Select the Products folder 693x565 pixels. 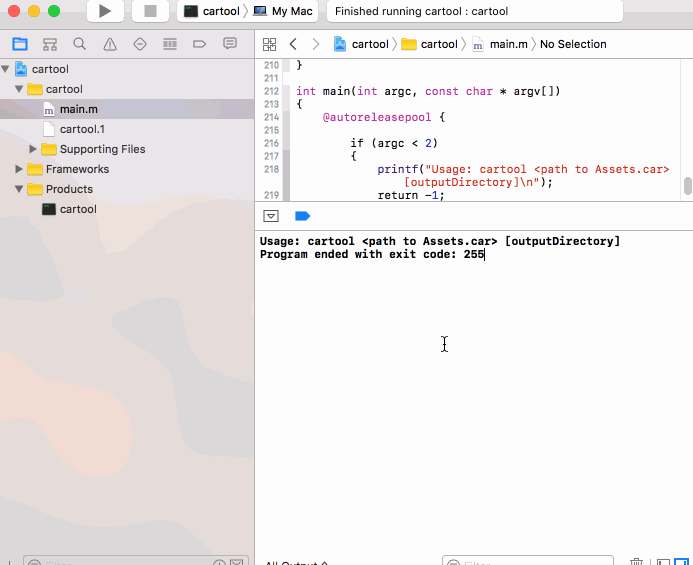(x=60, y=189)
